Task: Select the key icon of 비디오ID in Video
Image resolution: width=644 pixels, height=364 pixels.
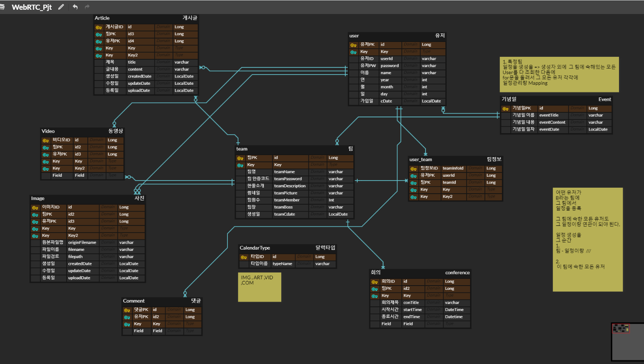Action: (45, 140)
